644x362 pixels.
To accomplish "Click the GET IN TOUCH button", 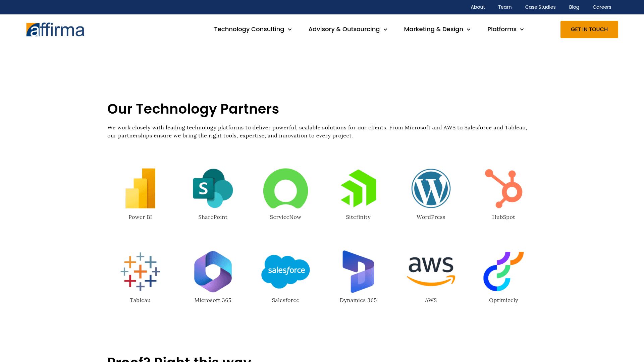I will point(589,29).
